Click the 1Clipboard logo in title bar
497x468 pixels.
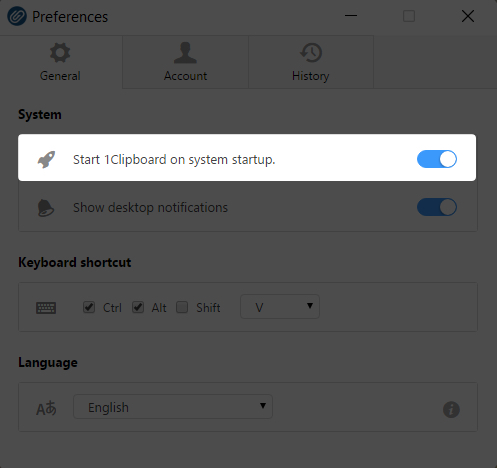pos(17,16)
